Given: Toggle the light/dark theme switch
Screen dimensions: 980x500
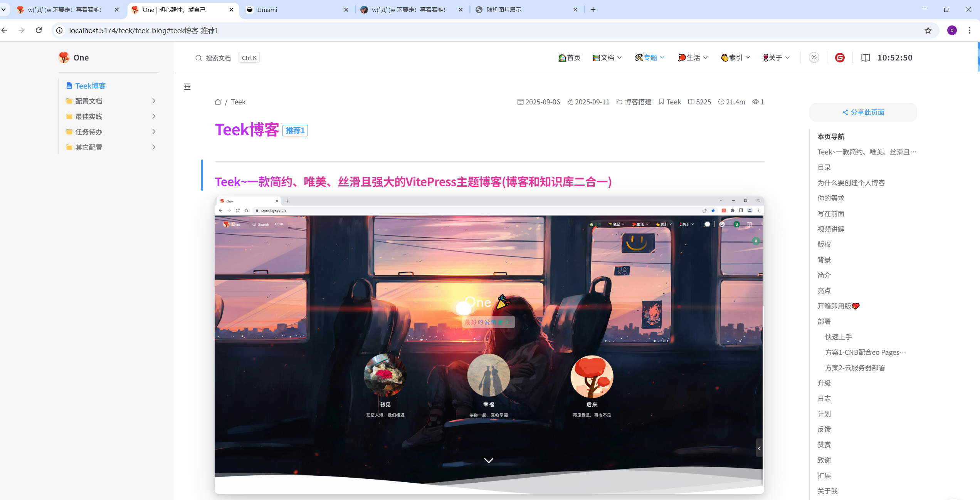Looking at the screenshot, I should 814,57.
